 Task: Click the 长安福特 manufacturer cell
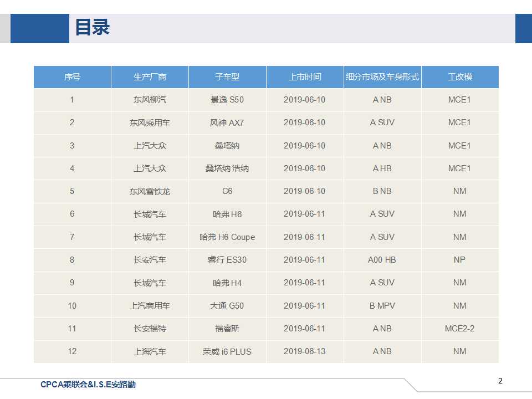tap(150, 329)
